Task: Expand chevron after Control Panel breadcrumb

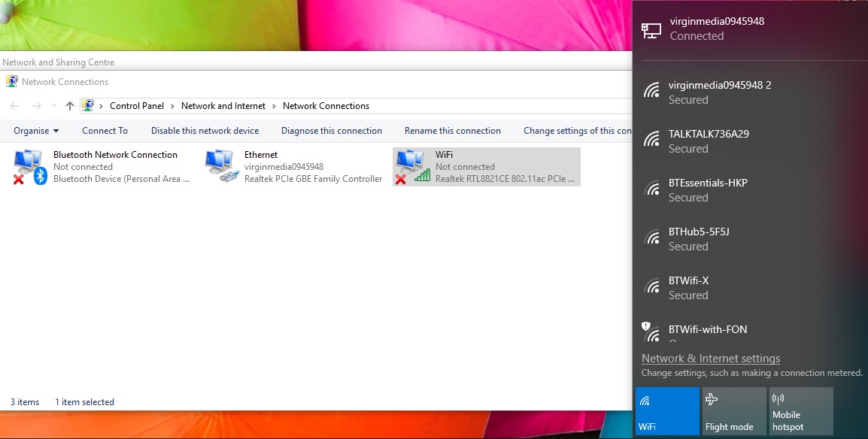Action: 173,105
